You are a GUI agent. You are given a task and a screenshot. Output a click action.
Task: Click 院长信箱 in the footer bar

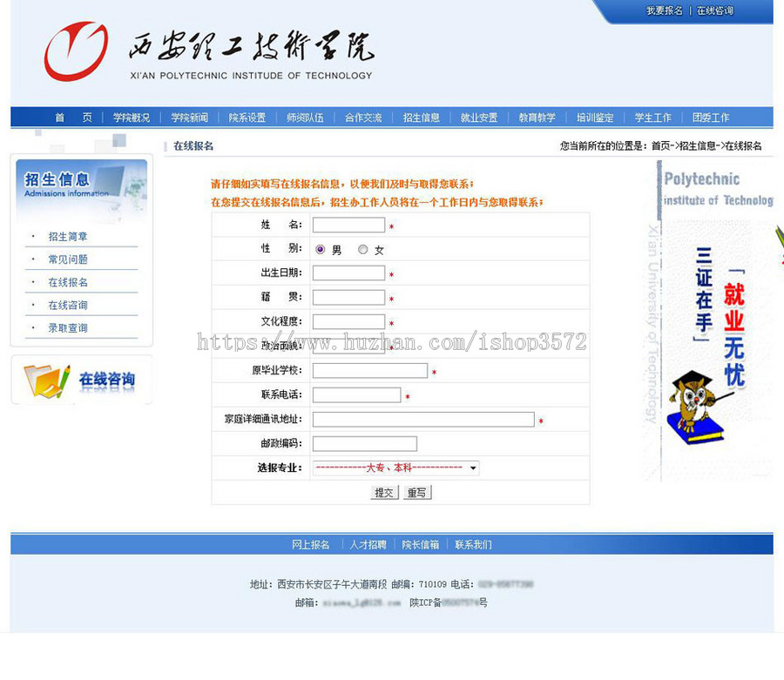pos(421,544)
